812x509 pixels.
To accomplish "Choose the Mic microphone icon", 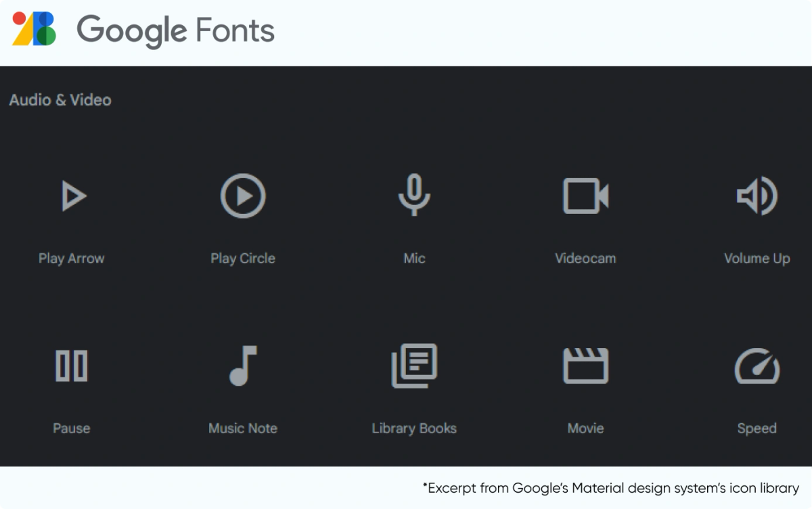I will pos(414,196).
